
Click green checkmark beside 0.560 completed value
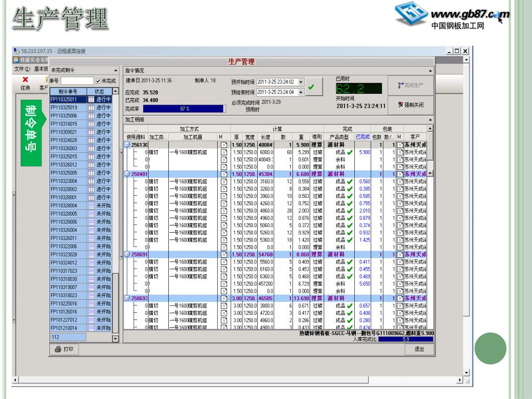point(350,181)
